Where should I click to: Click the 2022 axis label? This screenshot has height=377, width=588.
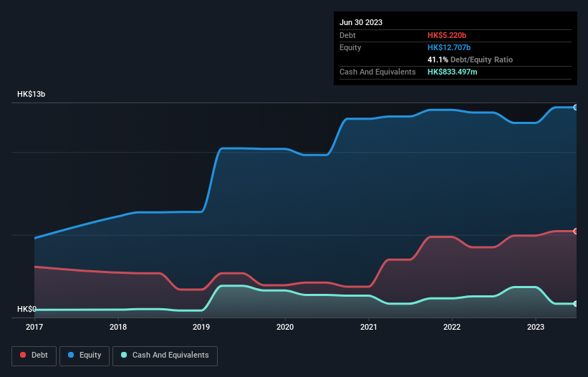pyautogui.click(x=452, y=327)
